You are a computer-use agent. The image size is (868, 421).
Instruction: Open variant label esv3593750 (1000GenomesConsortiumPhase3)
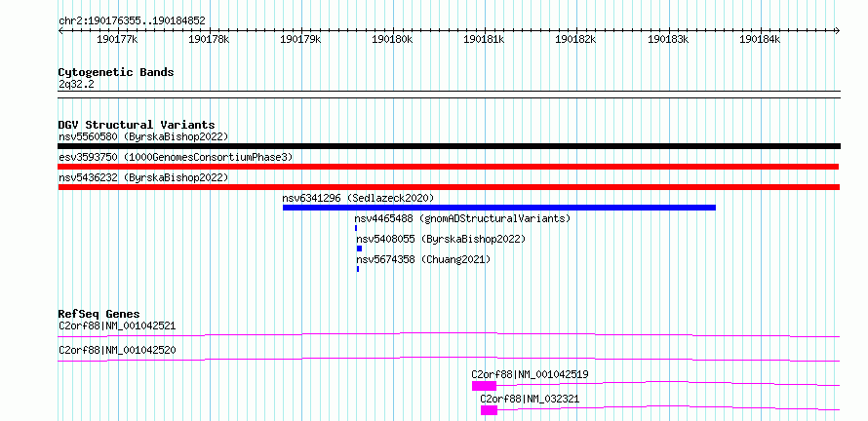click(x=176, y=157)
